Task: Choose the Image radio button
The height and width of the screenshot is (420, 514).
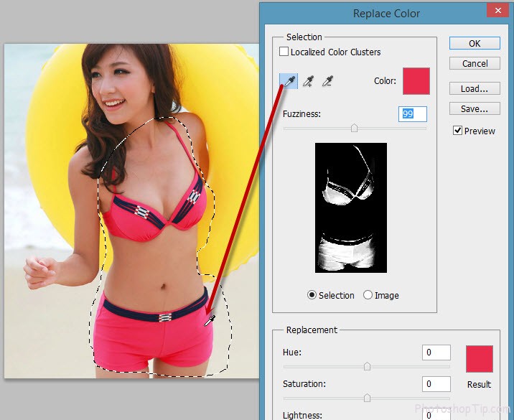Action: (368, 295)
